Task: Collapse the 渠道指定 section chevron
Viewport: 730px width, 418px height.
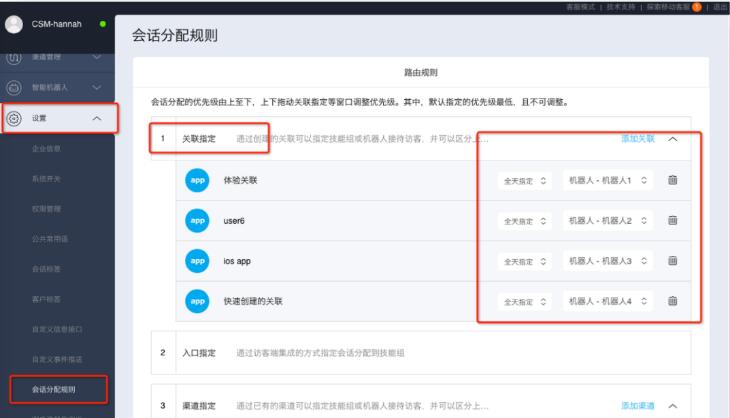Action: (x=673, y=405)
